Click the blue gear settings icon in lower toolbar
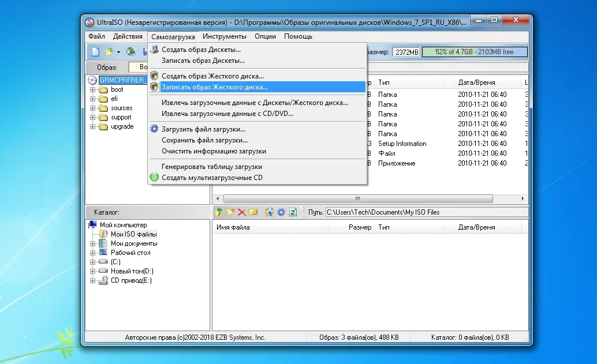The image size is (597, 364). click(x=281, y=212)
